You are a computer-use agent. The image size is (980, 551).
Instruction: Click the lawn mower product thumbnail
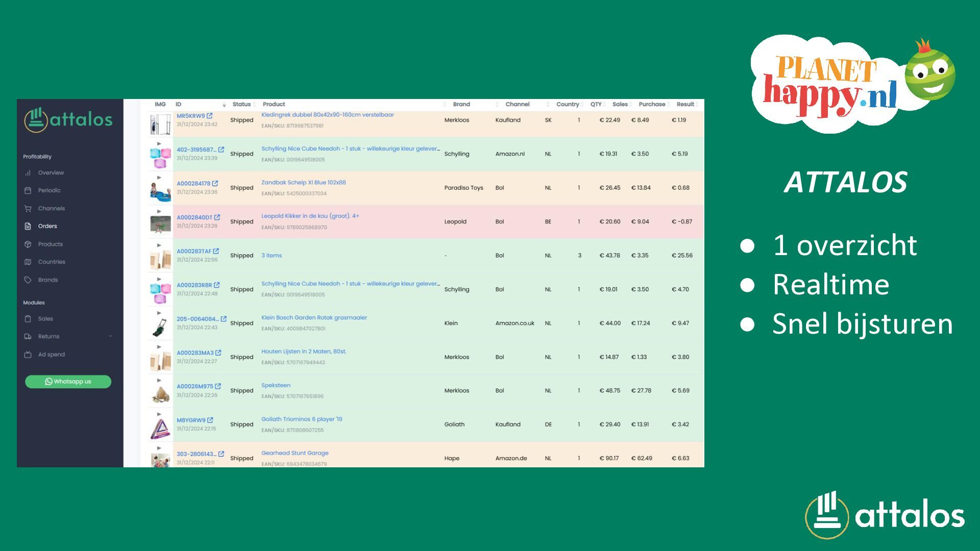point(160,327)
